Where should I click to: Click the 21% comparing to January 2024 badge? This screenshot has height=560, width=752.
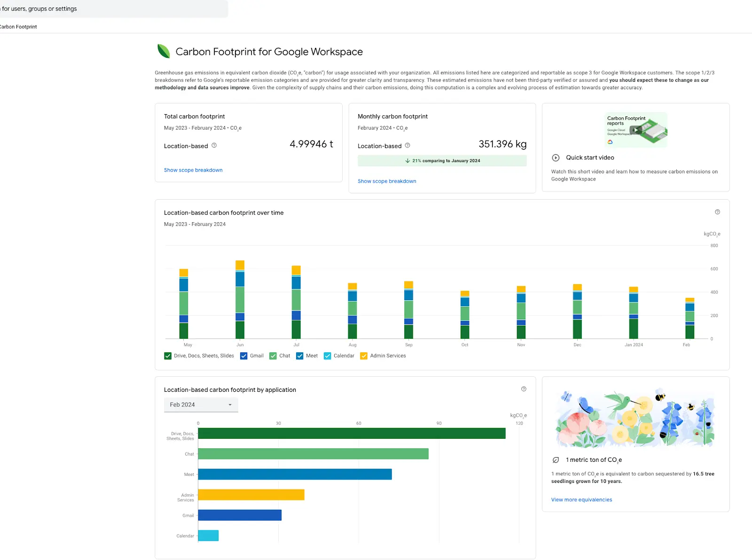[442, 161]
